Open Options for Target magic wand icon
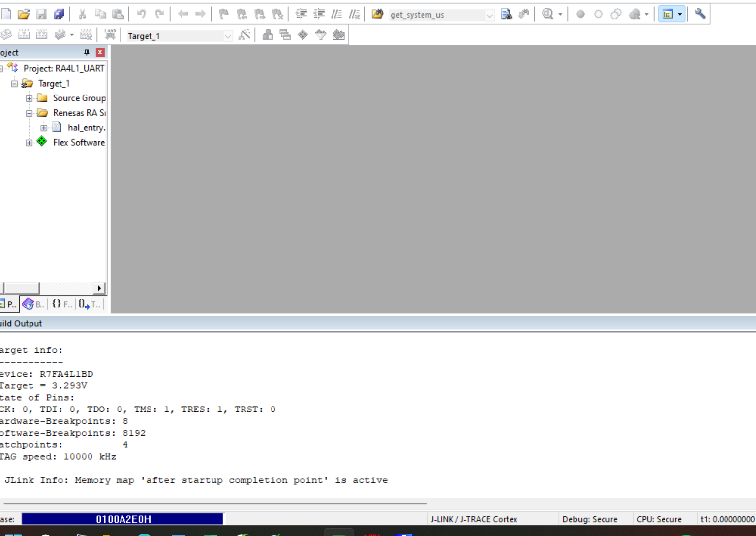The image size is (756, 536). pos(244,34)
